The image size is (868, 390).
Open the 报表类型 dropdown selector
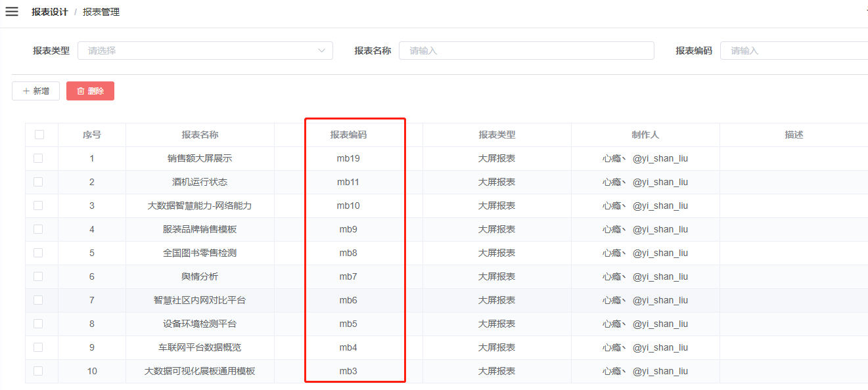coord(205,51)
